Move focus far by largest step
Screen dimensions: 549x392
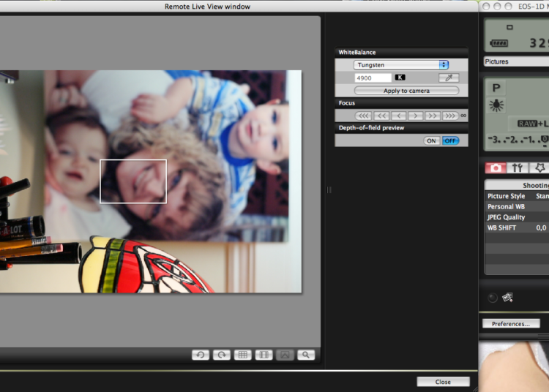coord(450,116)
